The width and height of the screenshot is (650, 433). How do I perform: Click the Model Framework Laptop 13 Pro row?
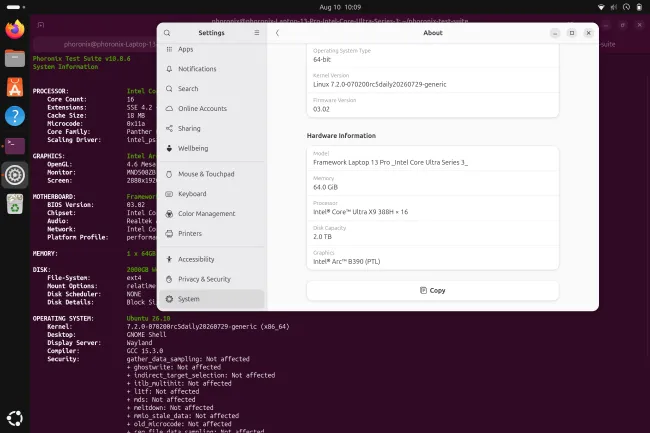[433, 158]
